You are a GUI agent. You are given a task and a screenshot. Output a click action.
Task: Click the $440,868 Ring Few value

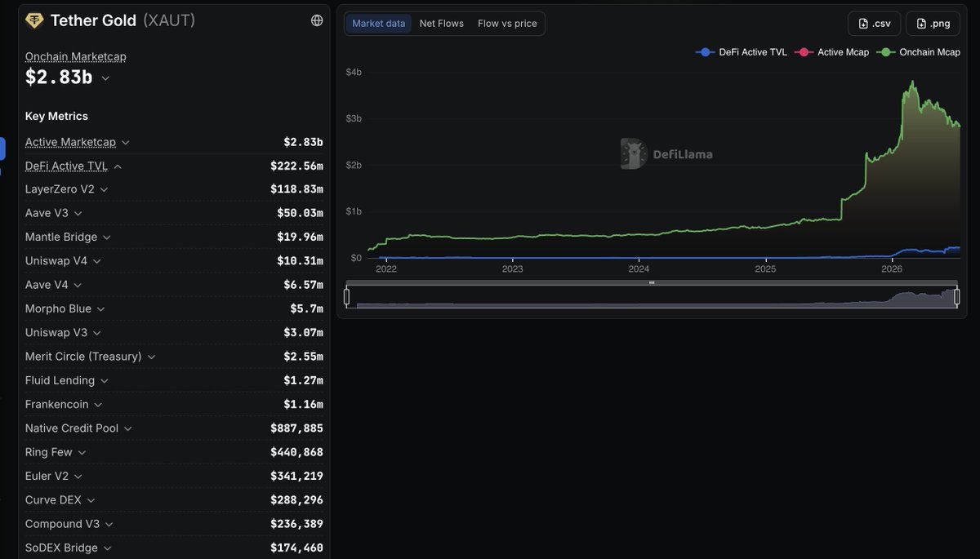tap(296, 452)
